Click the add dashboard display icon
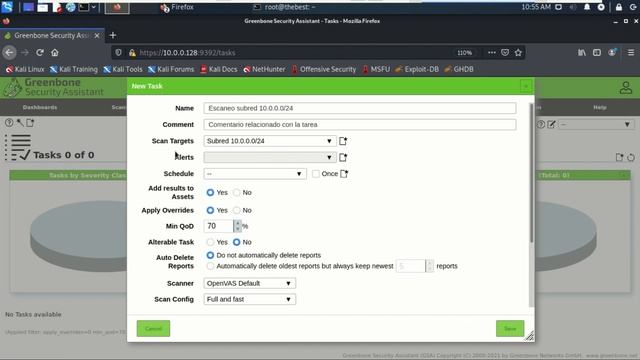 [620, 157]
